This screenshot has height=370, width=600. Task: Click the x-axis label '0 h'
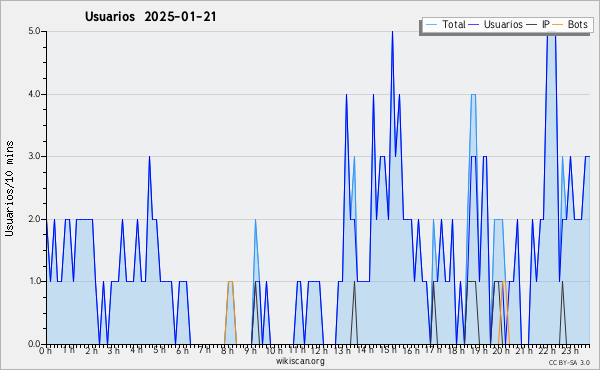pos(45,350)
